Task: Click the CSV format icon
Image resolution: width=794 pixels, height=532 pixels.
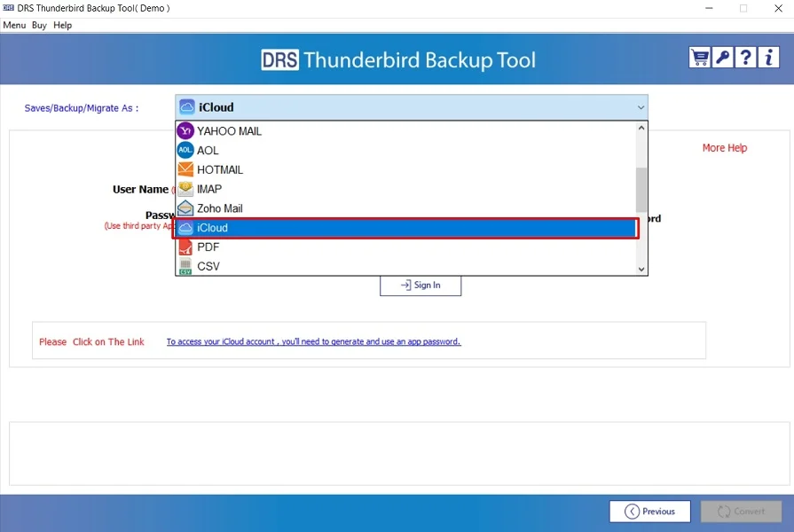Action: click(186, 266)
